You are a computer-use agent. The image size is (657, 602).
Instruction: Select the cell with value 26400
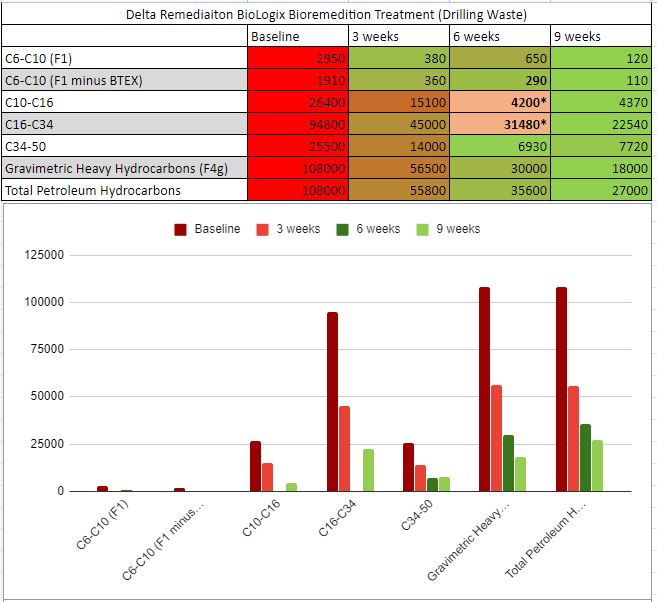pos(298,102)
